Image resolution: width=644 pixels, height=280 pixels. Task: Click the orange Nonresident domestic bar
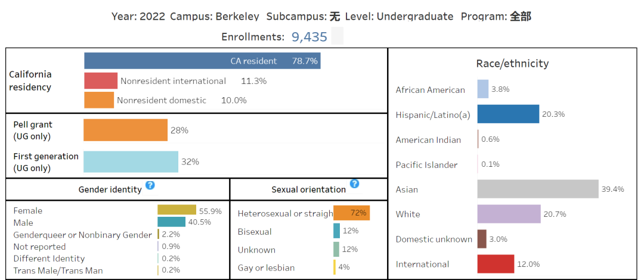click(x=98, y=100)
